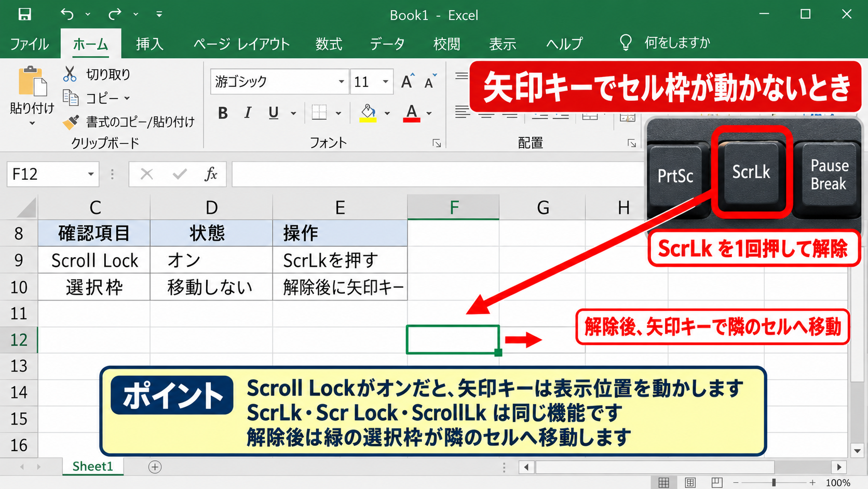Click the Name Box showing F12

46,174
